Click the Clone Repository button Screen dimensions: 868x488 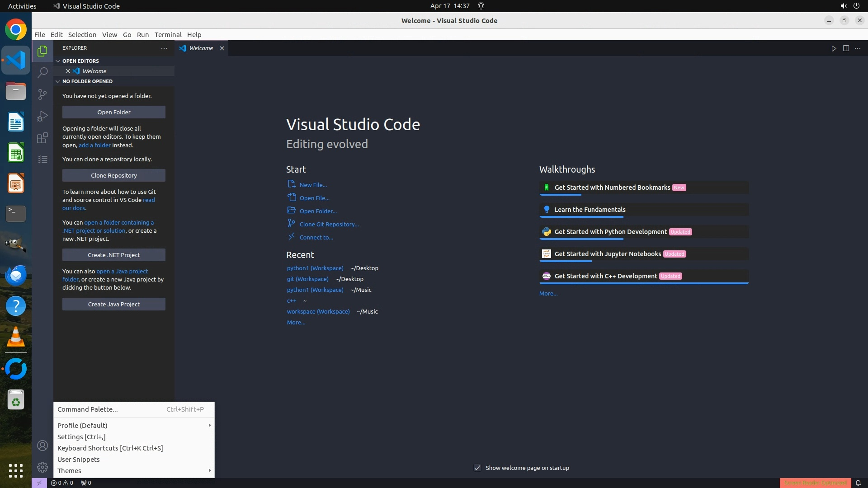tap(114, 175)
